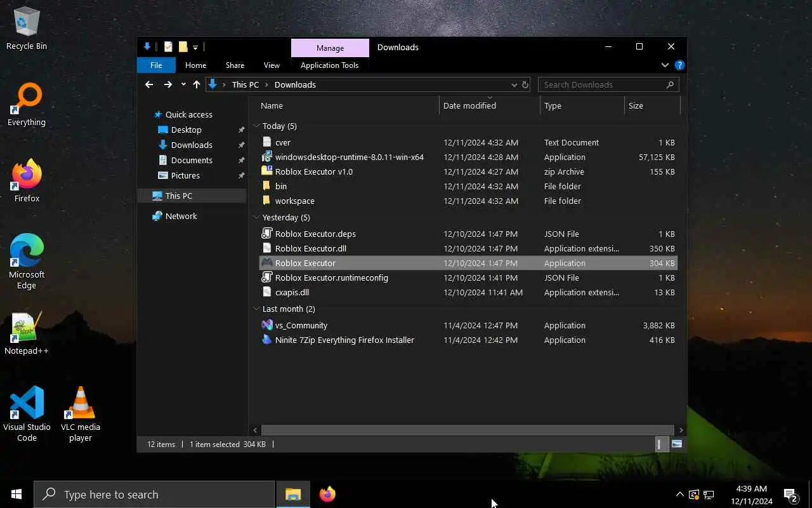Launch VLC media player shortcut

tap(81, 414)
